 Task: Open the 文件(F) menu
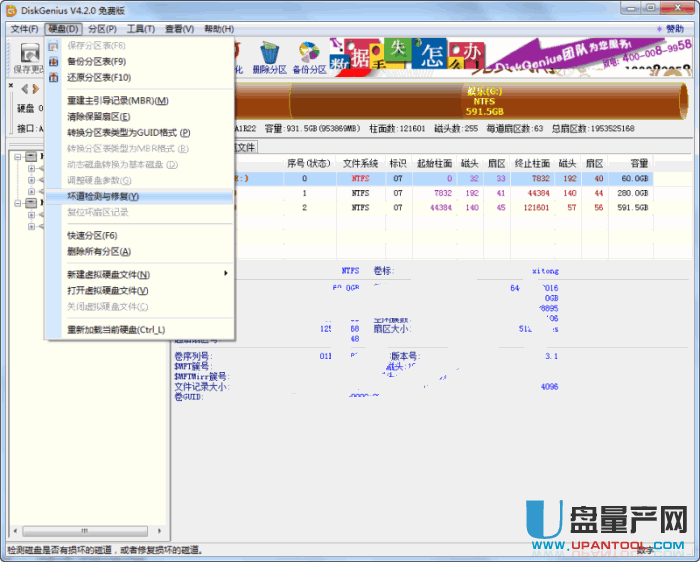tap(25, 29)
